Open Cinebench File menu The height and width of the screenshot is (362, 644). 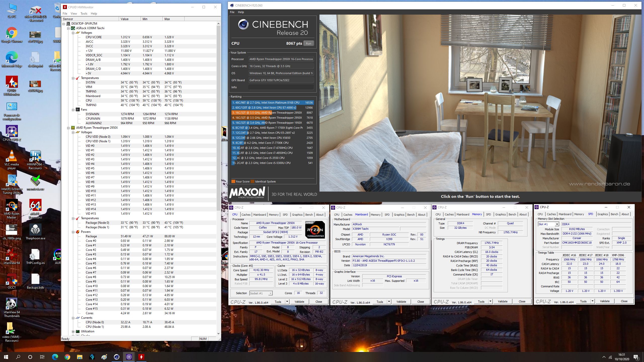(232, 12)
